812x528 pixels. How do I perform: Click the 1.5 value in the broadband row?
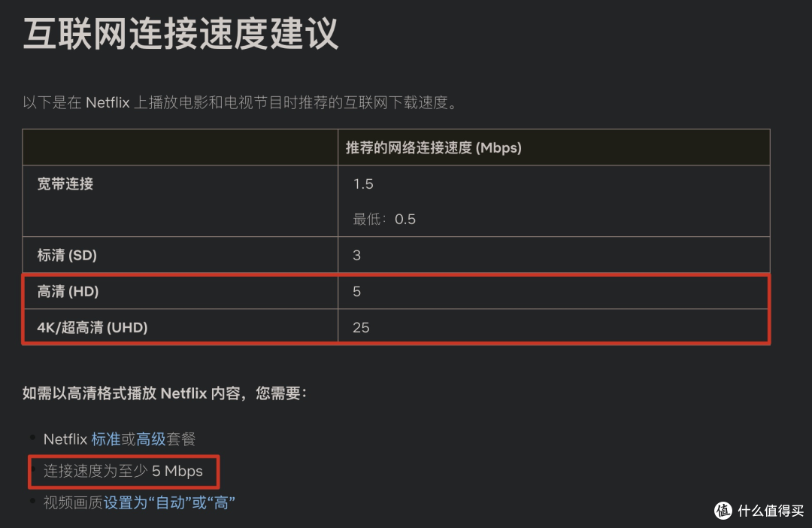[363, 184]
